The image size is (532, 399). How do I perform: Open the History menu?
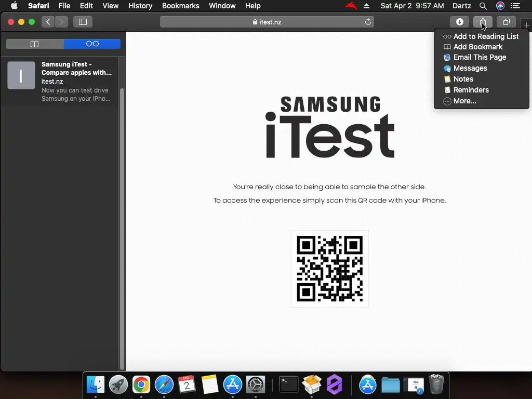(x=140, y=6)
